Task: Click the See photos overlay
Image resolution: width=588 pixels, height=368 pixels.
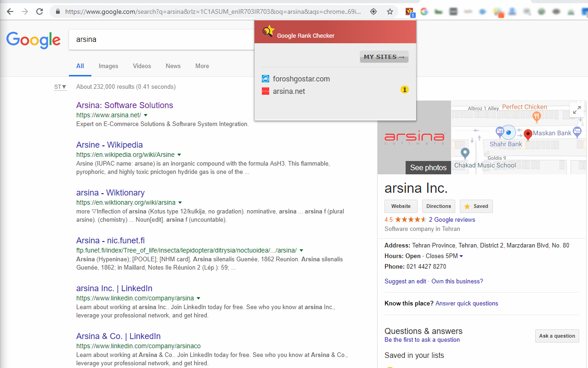Action: point(428,167)
